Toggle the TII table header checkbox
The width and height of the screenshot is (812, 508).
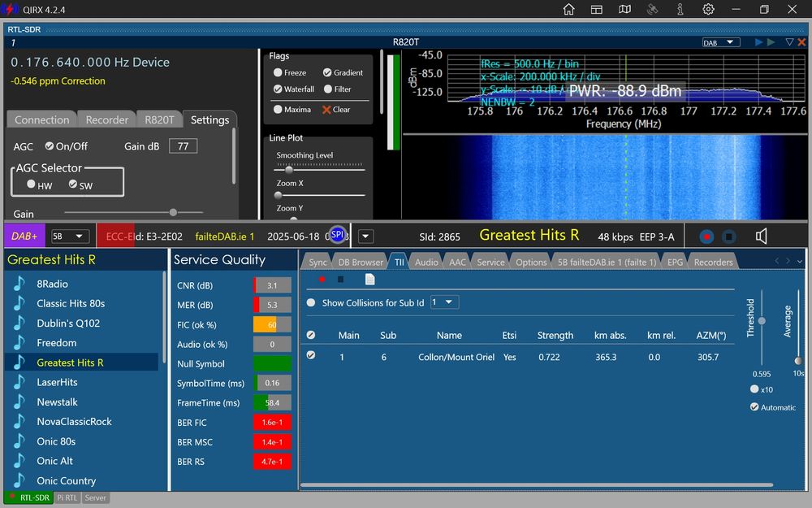pyautogui.click(x=311, y=335)
